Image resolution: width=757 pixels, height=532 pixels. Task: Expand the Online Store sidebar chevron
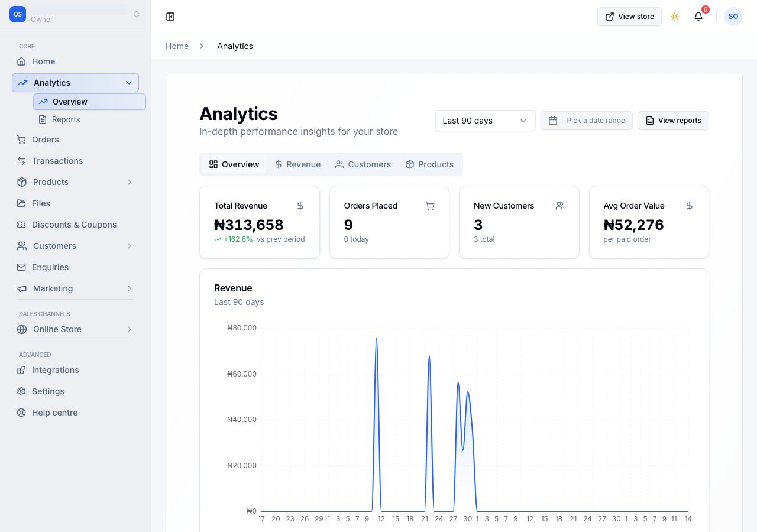[130, 329]
